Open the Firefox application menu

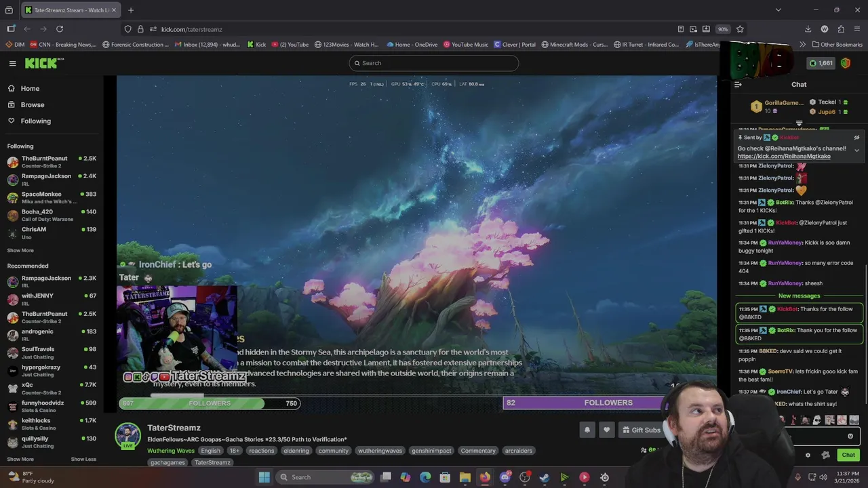pos(857,29)
